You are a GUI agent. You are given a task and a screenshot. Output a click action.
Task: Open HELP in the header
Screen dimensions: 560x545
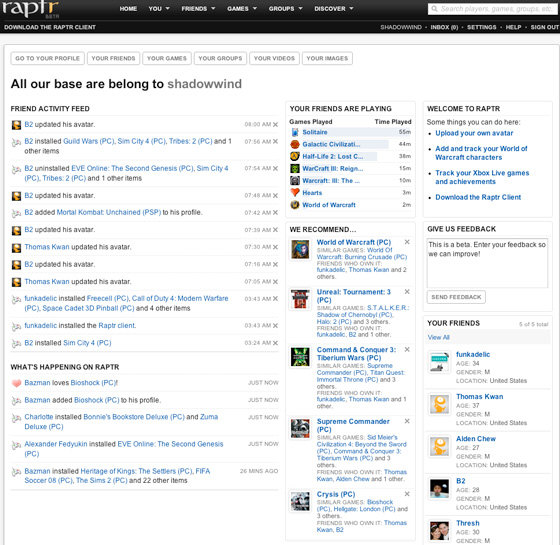click(x=514, y=27)
